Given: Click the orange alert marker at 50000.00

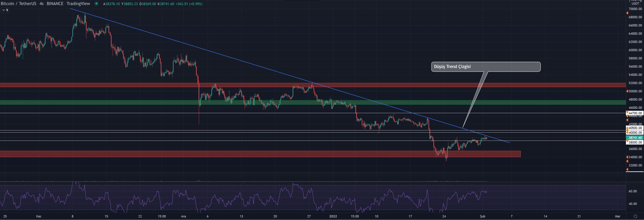Looking at the screenshot, I should click(627, 91).
